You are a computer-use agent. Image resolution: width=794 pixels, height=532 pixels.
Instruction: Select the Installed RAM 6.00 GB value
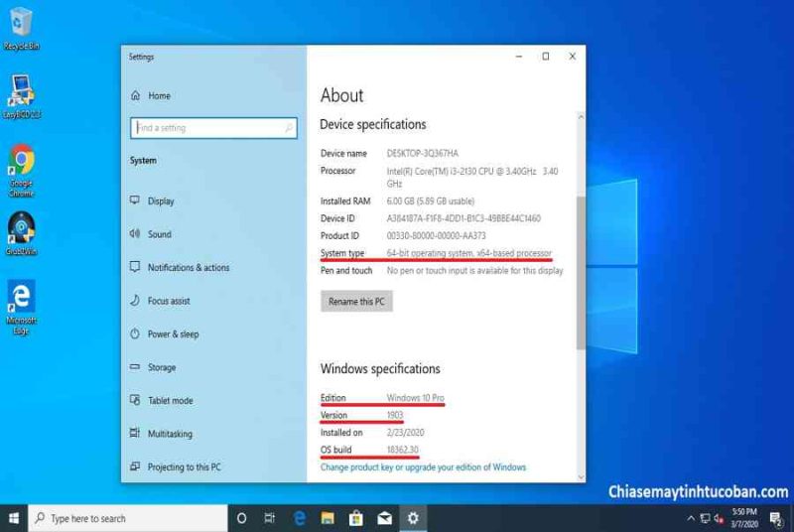click(x=431, y=200)
